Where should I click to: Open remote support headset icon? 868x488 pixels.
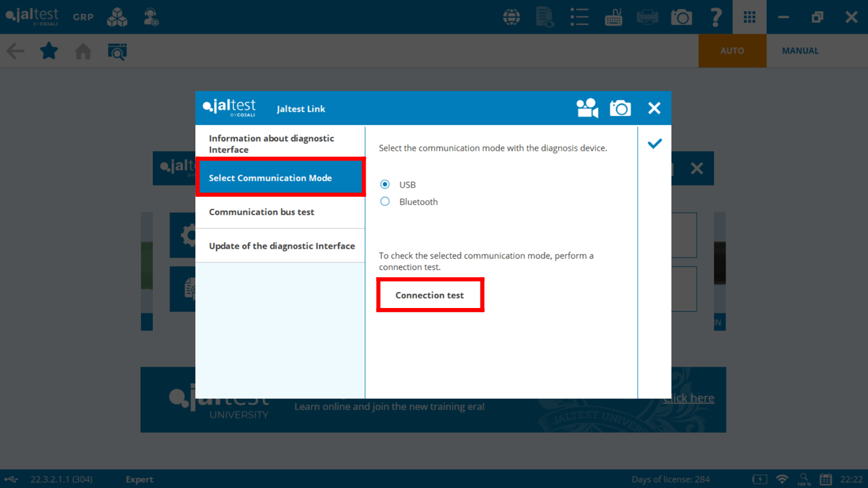point(151,17)
